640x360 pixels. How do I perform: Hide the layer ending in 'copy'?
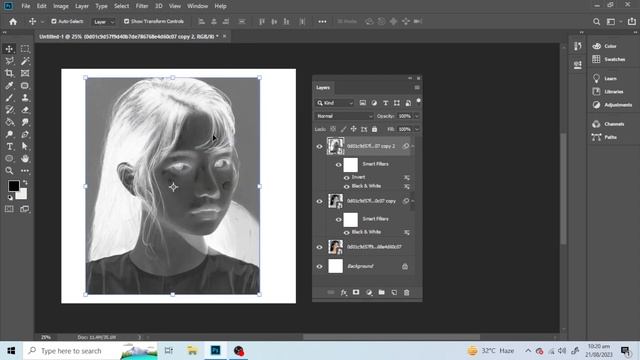(x=320, y=201)
